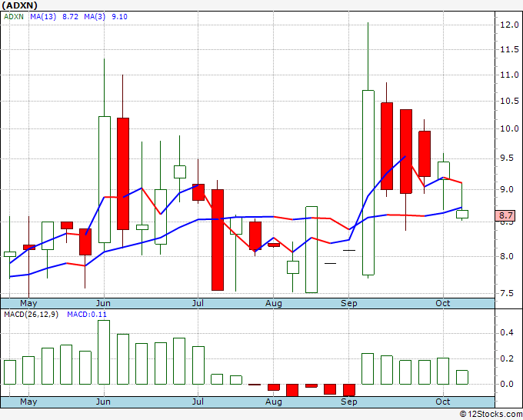Click Jul on the MACD panel axis
The height and width of the screenshot is (420, 523).
[198, 402]
